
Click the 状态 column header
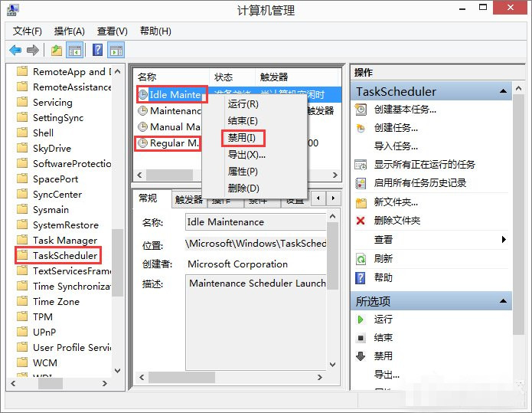coord(232,77)
